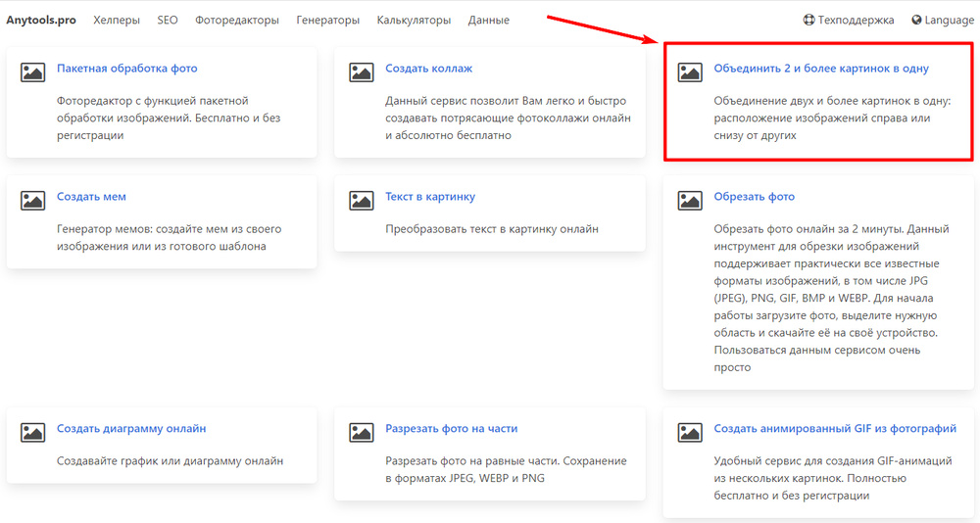
Task: Expand the Фоторедакторы menu
Action: coord(236,20)
